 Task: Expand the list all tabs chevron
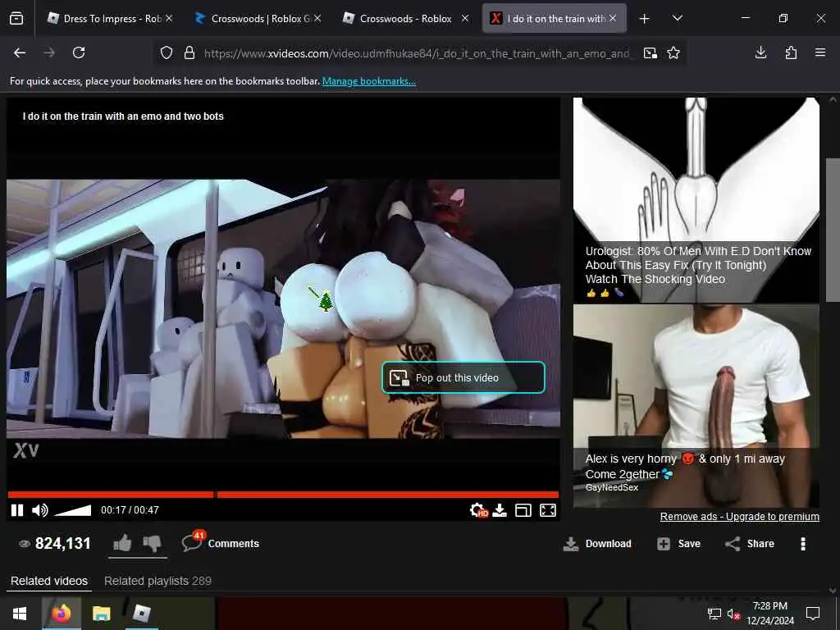click(x=677, y=18)
